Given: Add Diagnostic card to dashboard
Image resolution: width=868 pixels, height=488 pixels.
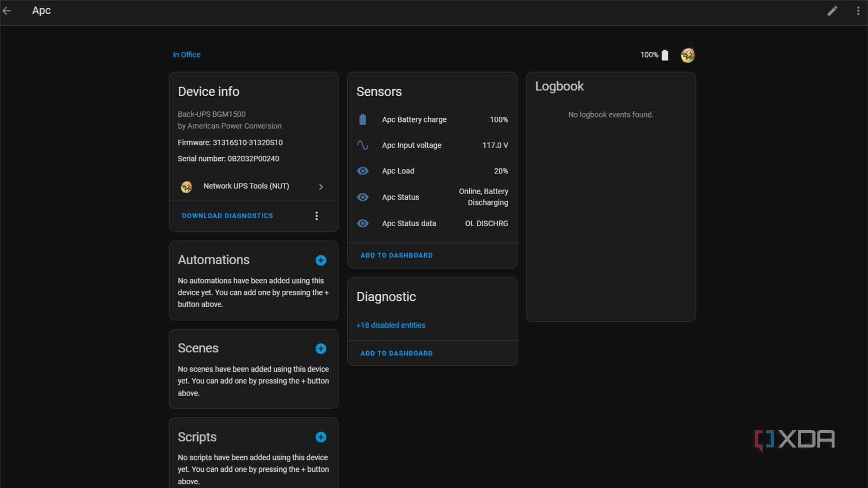Looking at the screenshot, I should point(397,353).
